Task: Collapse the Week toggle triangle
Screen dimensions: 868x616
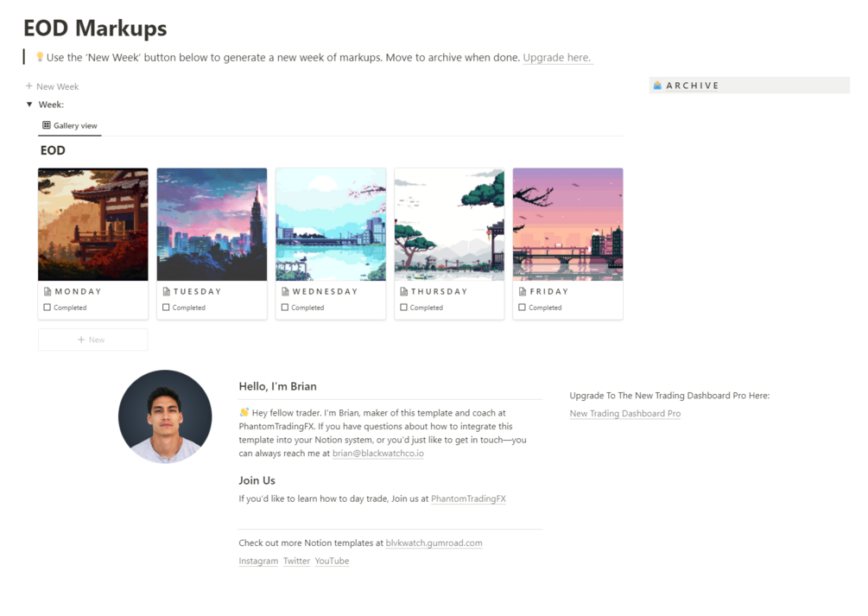Action: [x=29, y=105]
